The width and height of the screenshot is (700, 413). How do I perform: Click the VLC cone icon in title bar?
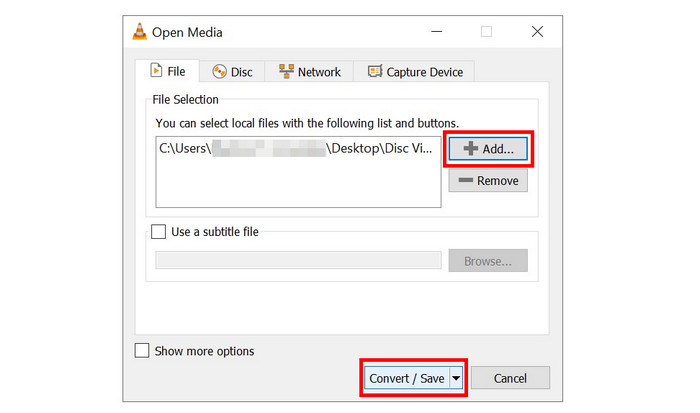pos(140,32)
